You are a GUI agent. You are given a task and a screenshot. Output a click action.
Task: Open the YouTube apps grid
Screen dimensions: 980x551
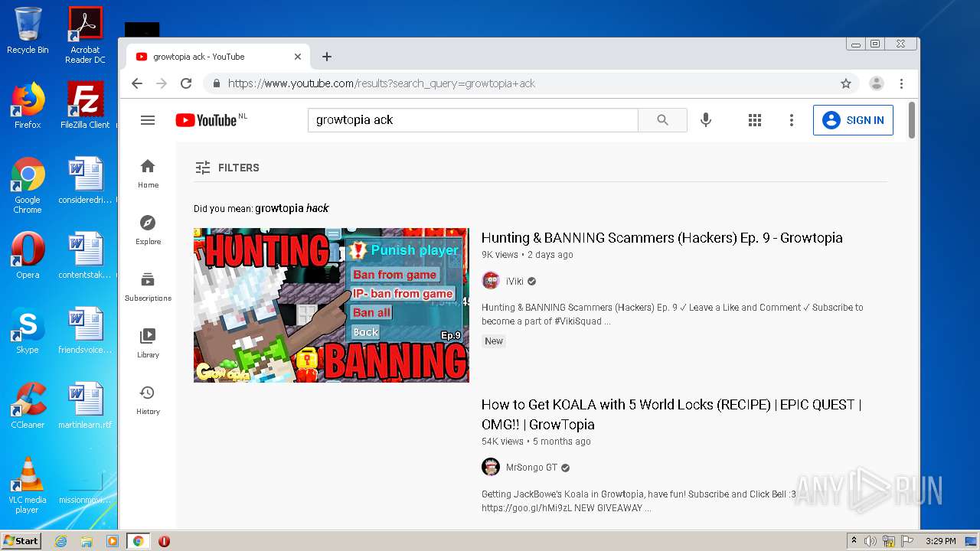755,120
